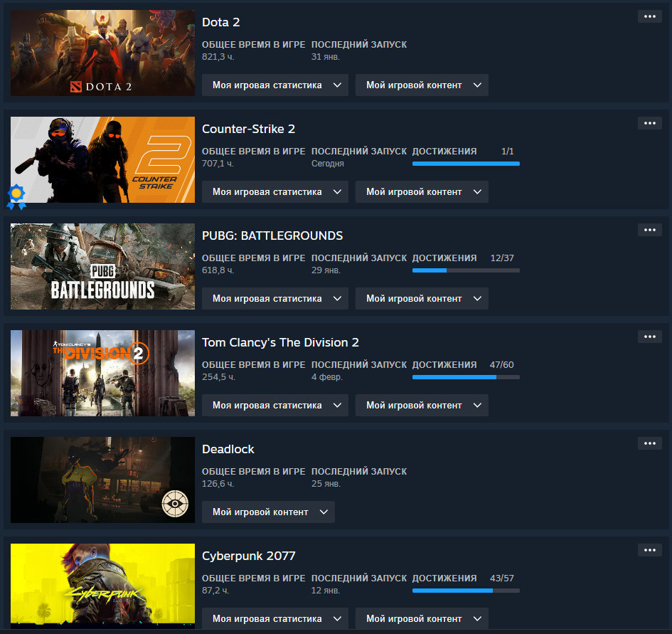
Task: Open the more options menu for Dota 2
Action: (x=650, y=16)
